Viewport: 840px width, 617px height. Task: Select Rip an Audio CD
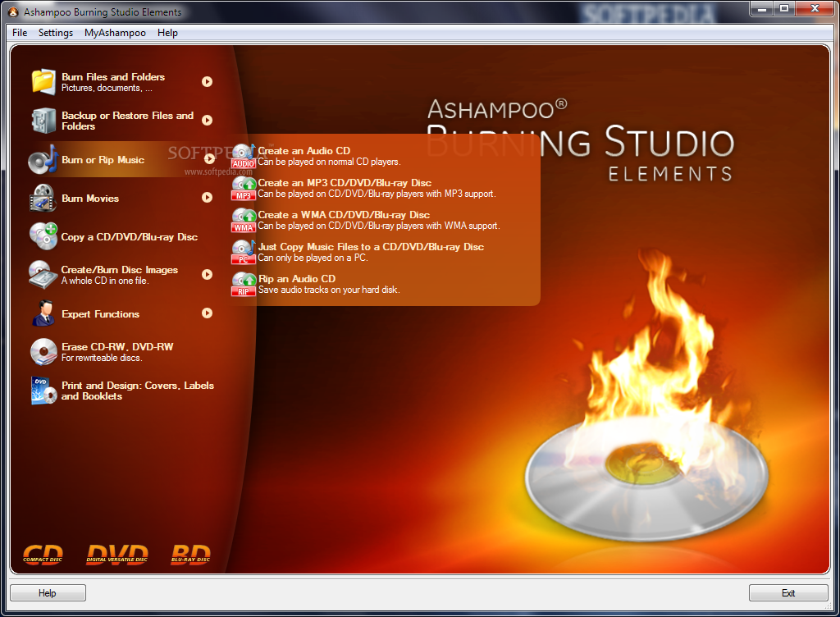[x=297, y=278]
